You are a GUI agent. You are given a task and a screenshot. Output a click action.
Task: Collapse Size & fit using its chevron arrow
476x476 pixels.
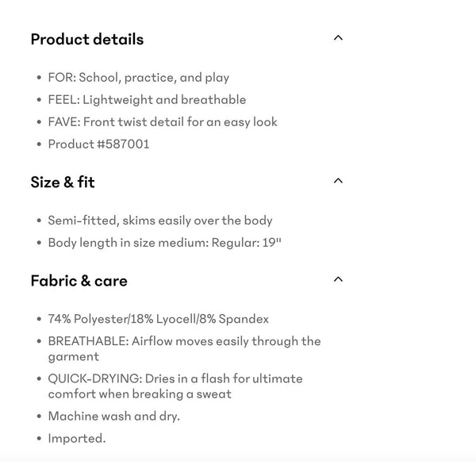coord(338,181)
